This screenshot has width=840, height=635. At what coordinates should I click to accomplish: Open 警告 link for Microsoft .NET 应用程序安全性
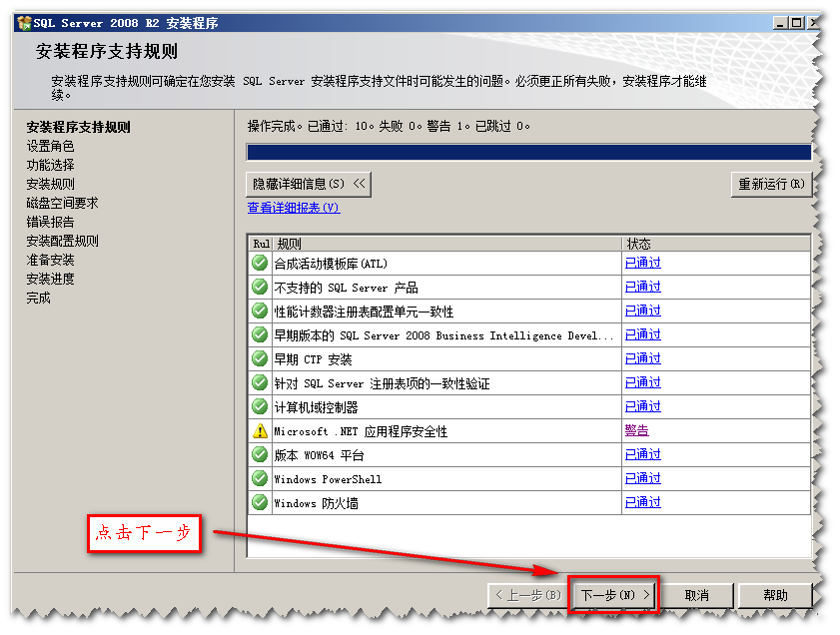coord(637,430)
